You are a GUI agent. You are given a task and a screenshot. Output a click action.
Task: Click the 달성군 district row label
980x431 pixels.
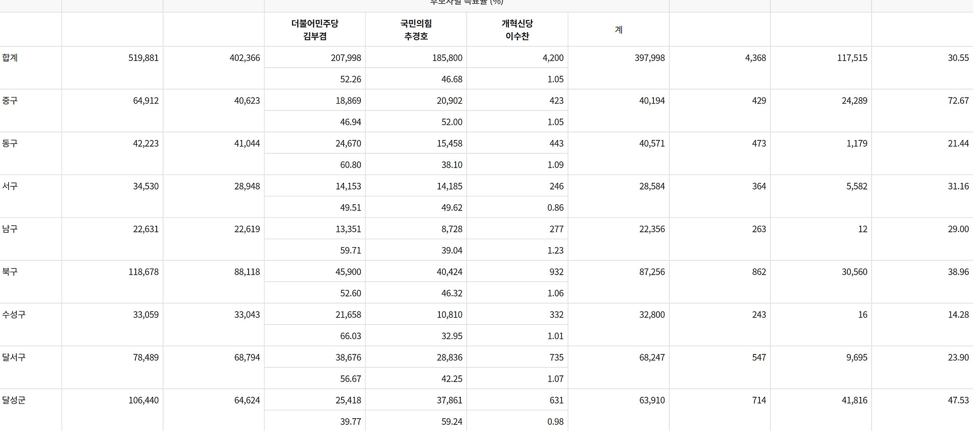coord(14,401)
